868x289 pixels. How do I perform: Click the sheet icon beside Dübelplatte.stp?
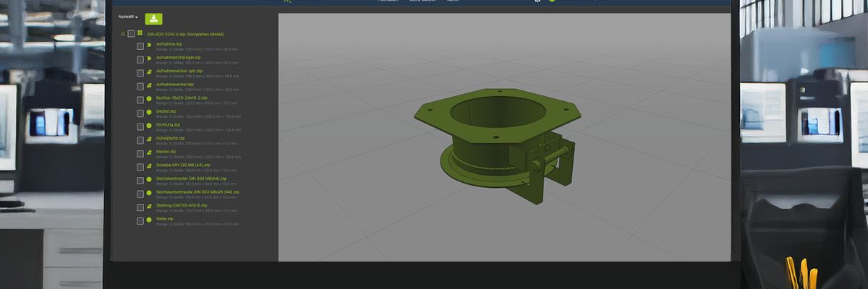149,139
